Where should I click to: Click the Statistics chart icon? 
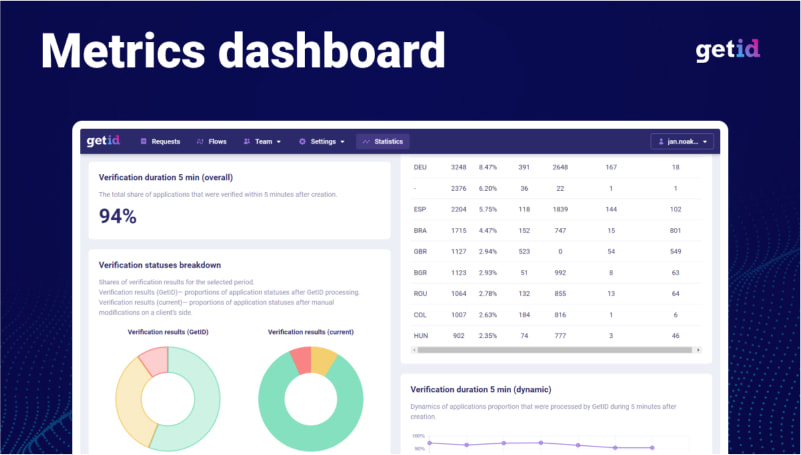pos(366,141)
